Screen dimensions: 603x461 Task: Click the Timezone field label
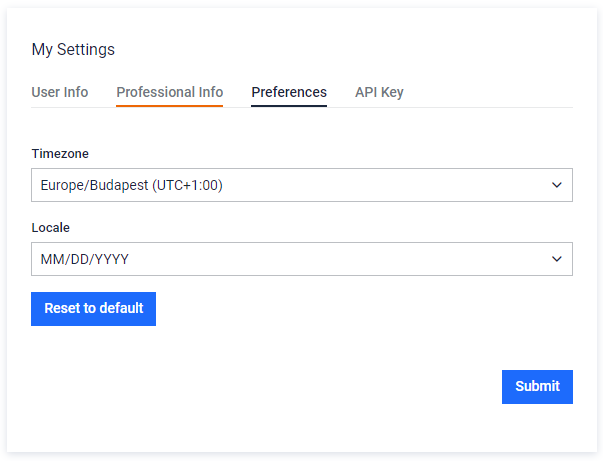click(60, 153)
